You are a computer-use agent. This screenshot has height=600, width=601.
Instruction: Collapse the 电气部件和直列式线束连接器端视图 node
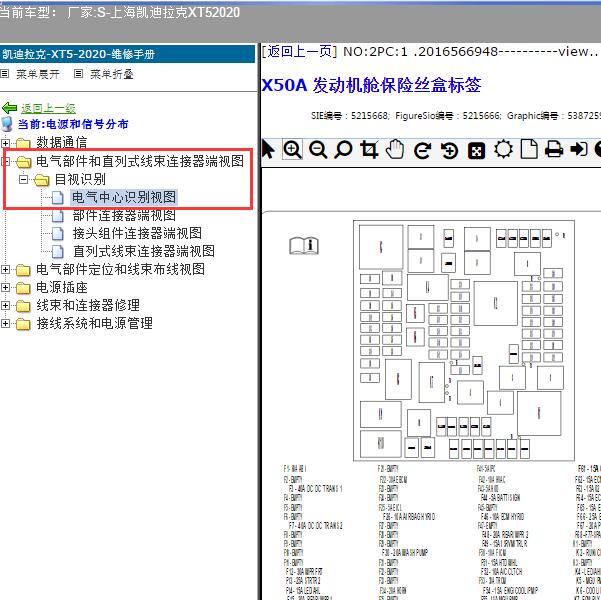pos(5,161)
